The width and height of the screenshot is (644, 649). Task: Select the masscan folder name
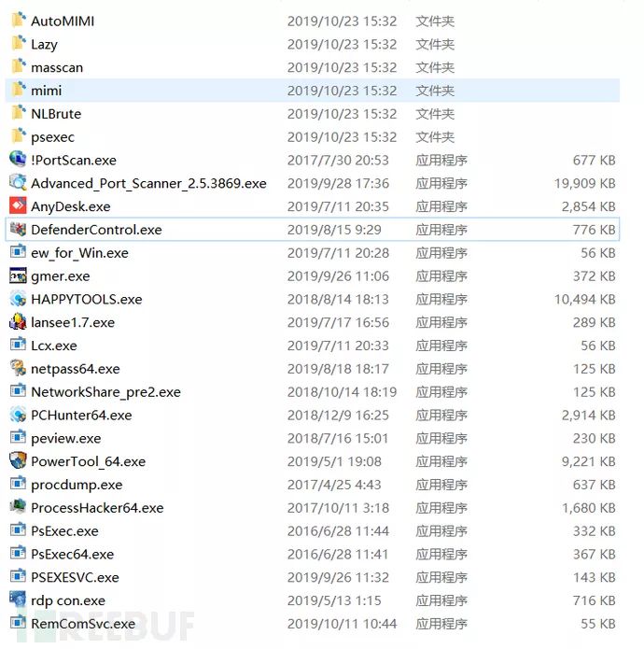coord(57,67)
